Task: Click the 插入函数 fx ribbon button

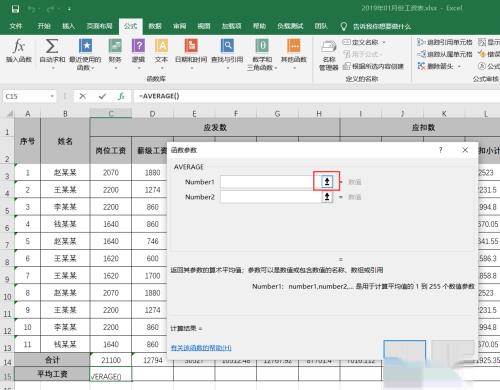Action: click(x=19, y=51)
